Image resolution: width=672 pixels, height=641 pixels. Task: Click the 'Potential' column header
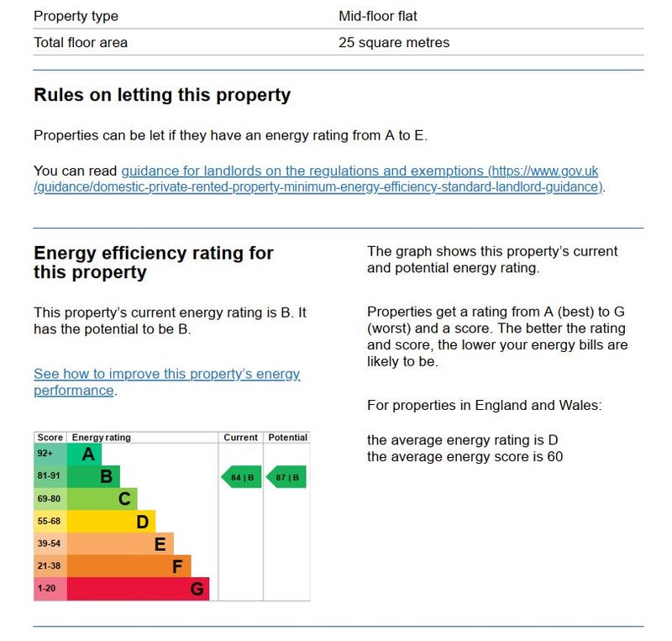287,438
